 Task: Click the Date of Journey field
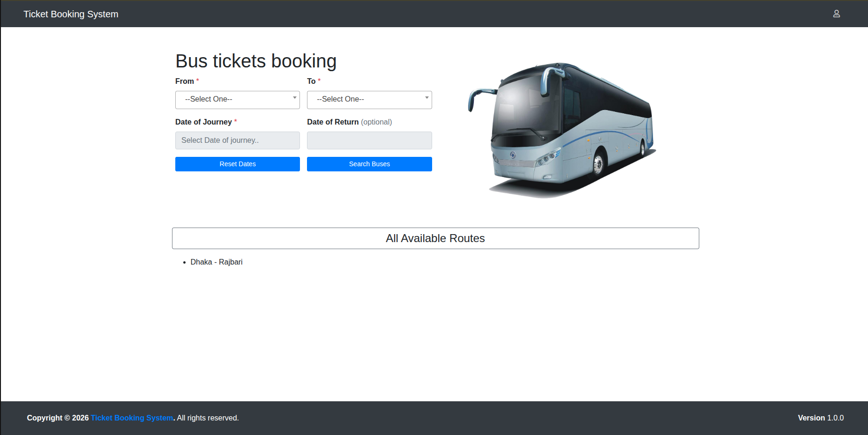coord(237,140)
